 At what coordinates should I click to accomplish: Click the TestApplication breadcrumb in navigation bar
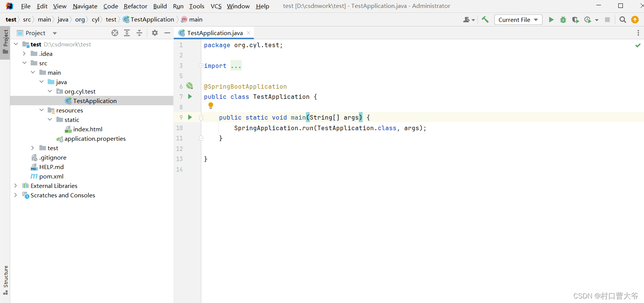[149, 20]
